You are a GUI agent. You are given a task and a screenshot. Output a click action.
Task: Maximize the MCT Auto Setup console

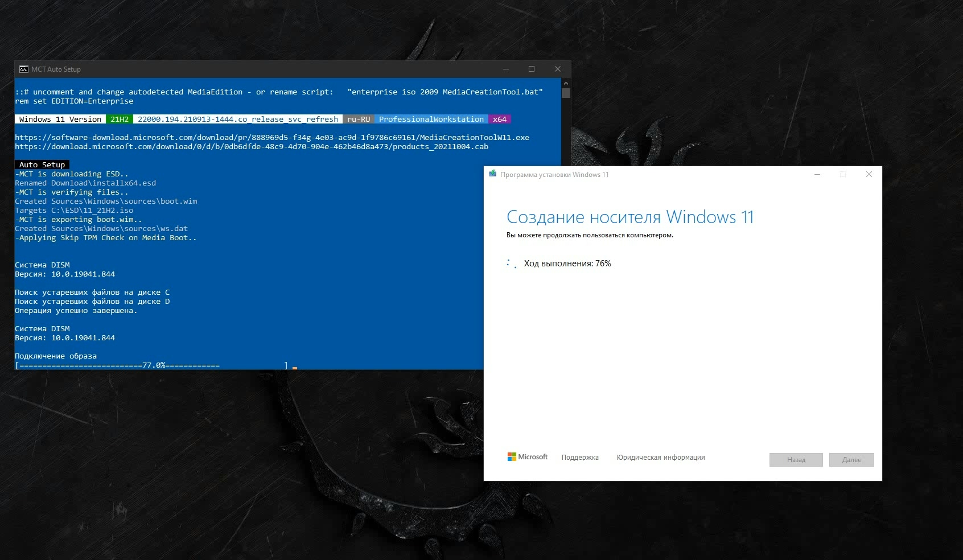pyautogui.click(x=532, y=69)
